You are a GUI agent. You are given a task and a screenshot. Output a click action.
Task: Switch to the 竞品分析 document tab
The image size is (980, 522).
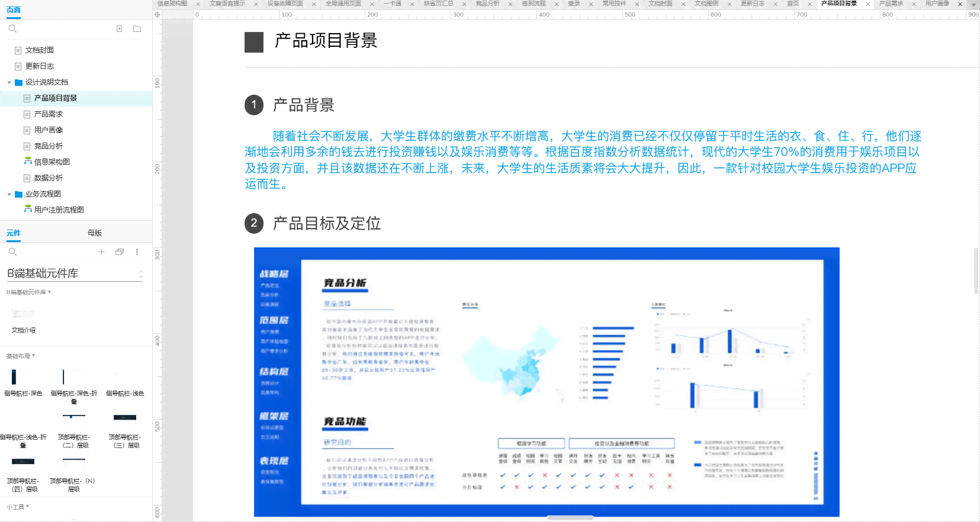pos(488,4)
